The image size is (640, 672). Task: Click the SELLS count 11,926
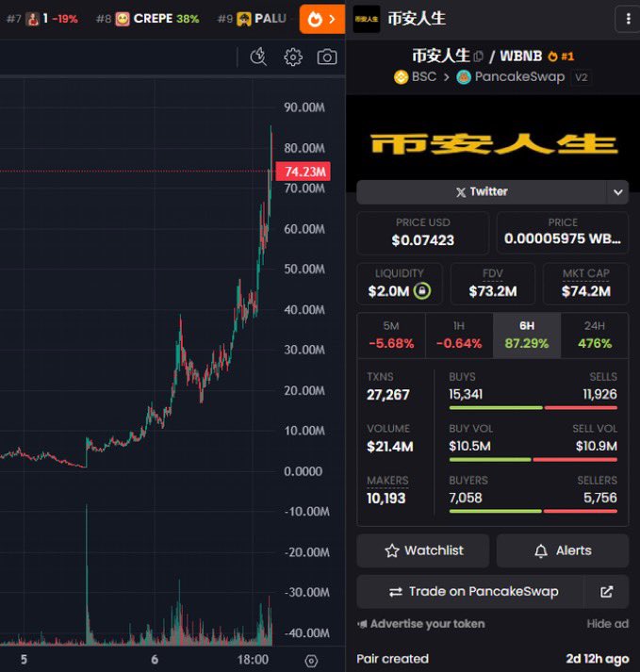[x=599, y=394]
